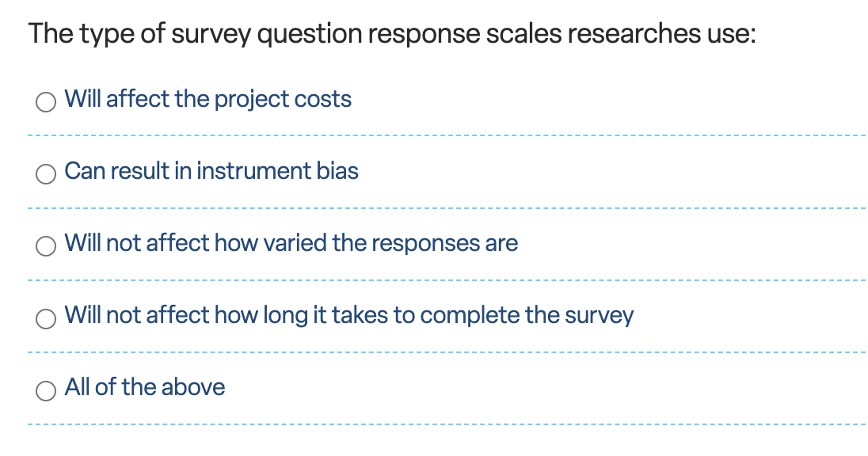
Task: Click the dashed divider below the first answer
Action: tap(434, 136)
